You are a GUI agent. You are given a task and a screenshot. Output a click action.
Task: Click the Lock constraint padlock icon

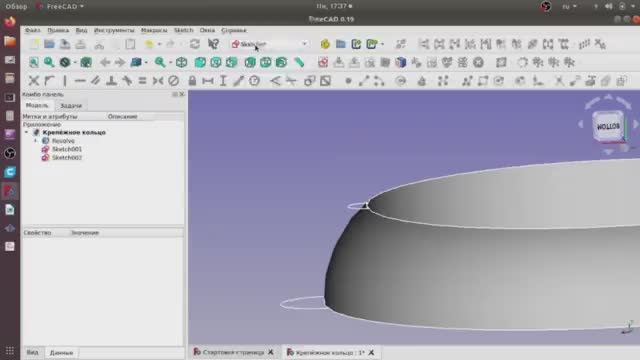click(192, 80)
